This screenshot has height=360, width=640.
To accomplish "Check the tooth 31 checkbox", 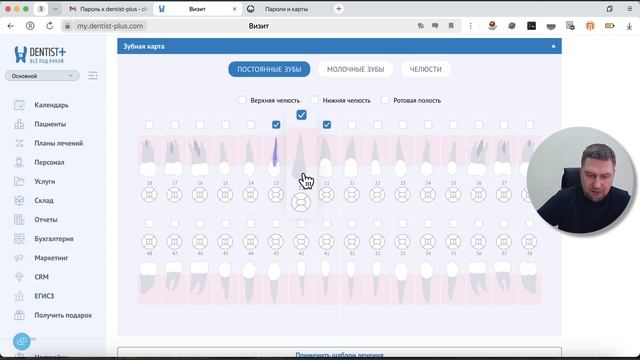I will coord(352,223).
